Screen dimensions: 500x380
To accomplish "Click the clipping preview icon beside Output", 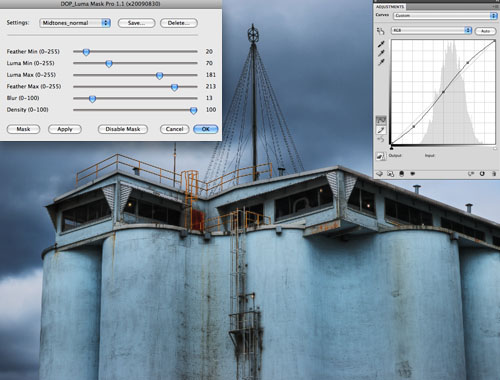I will [381, 156].
